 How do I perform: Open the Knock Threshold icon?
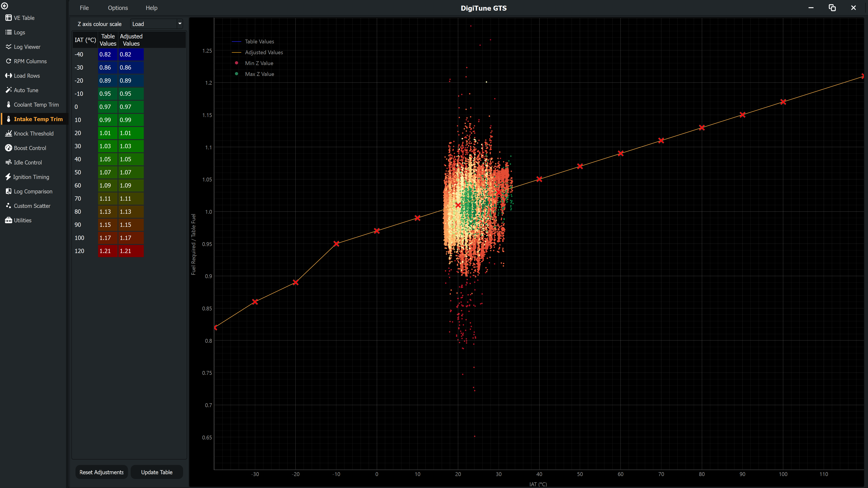(8, 134)
